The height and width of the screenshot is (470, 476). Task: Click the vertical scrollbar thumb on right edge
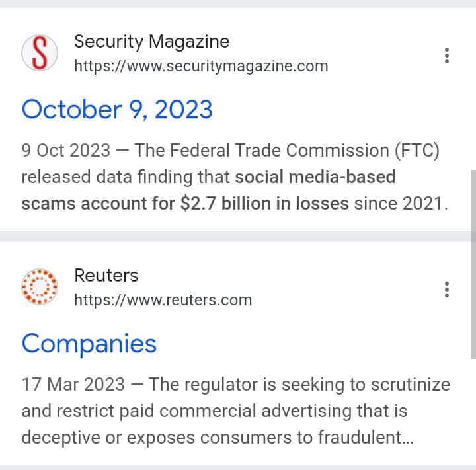click(473, 264)
